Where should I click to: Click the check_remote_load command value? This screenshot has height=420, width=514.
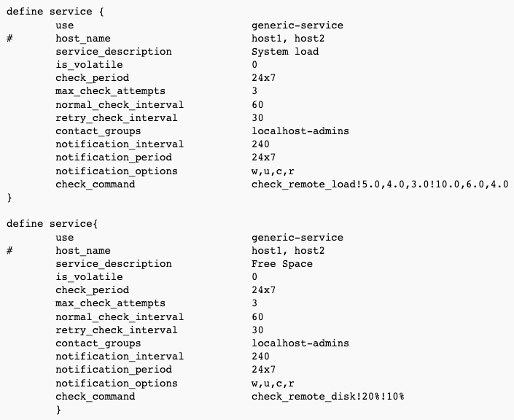380,184
